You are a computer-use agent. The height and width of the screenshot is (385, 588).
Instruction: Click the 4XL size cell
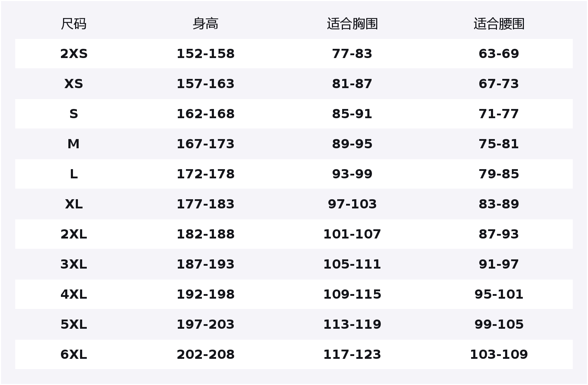pos(74,294)
